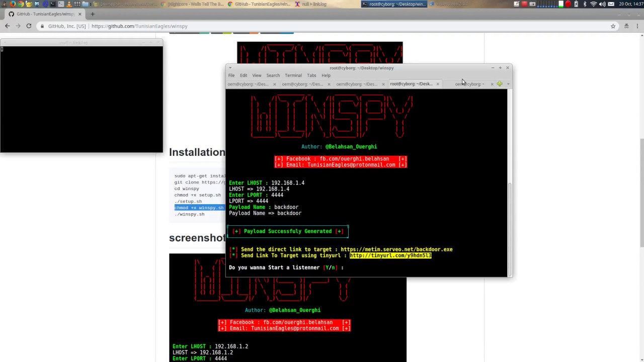Open root@cyborg taskbar window button

click(x=394, y=4)
